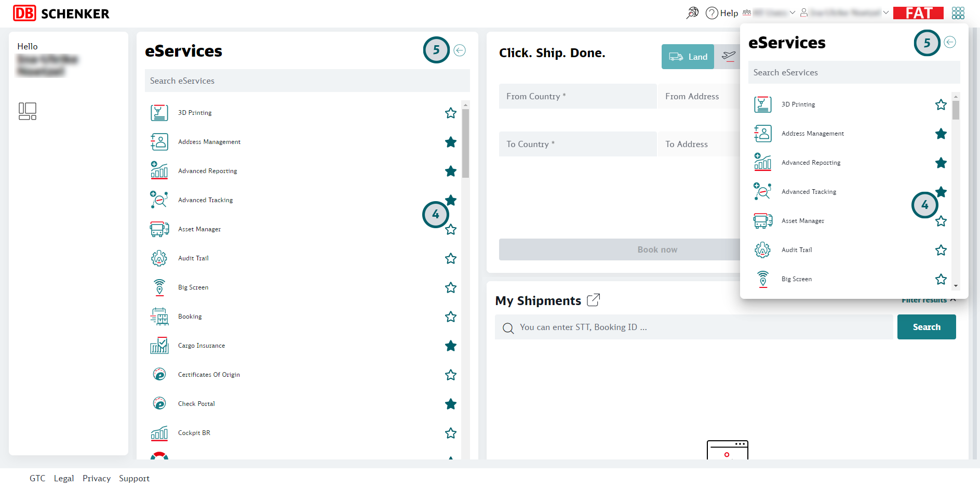Open the To Country dropdown
980x487 pixels.
coord(577,144)
